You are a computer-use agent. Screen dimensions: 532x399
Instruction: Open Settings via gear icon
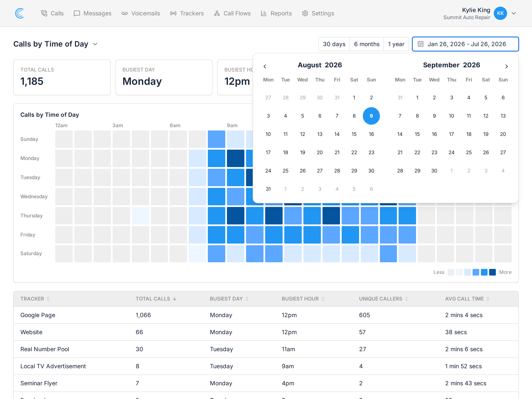point(305,13)
